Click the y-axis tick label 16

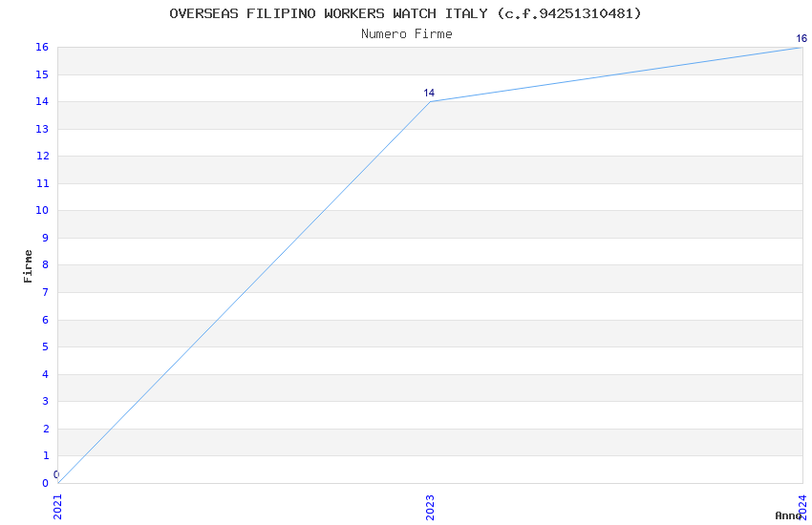[x=42, y=47]
